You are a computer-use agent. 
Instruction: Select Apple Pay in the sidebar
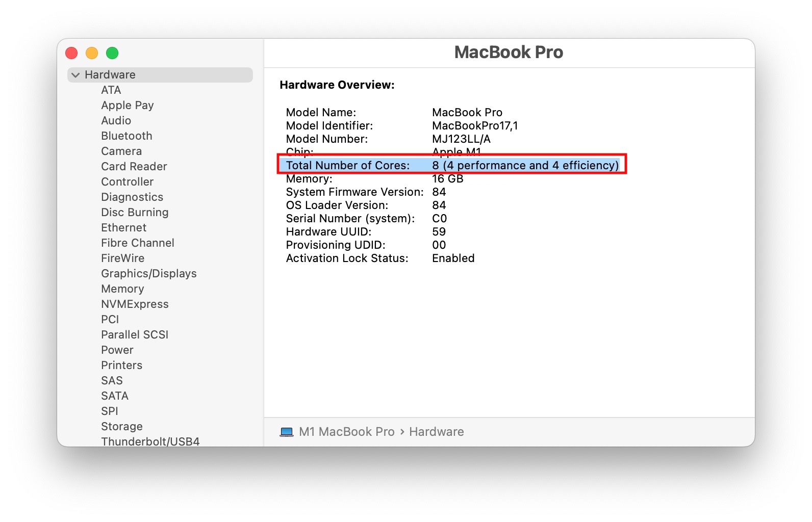pos(127,105)
